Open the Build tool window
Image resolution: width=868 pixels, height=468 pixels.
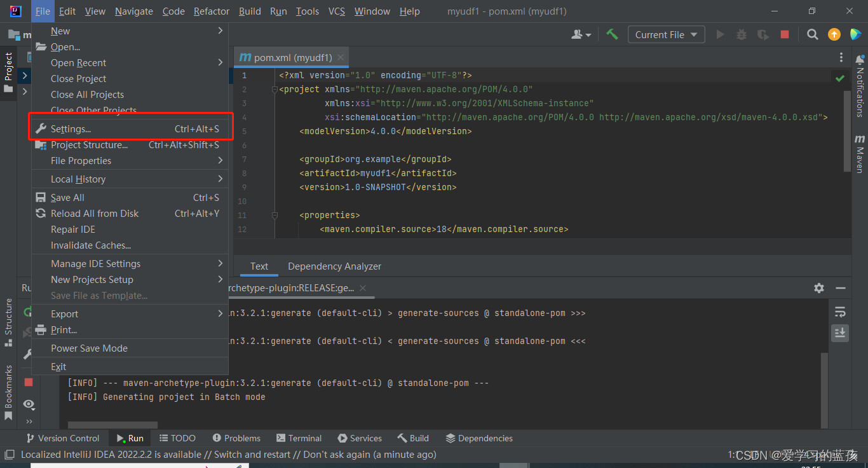coord(413,438)
